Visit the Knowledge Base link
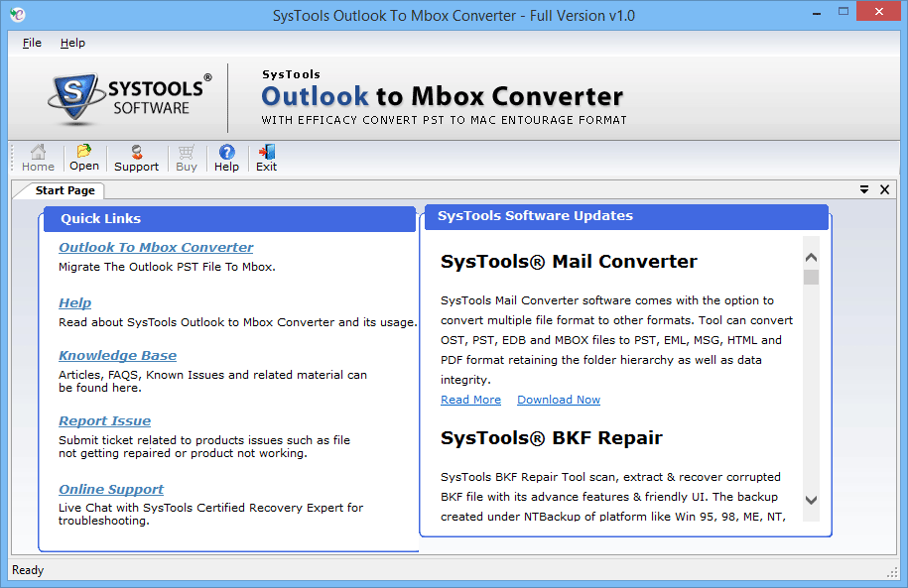Image resolution: width=908 pixels, height=588 pixels. pyautogui.click(x=117, y=355)
